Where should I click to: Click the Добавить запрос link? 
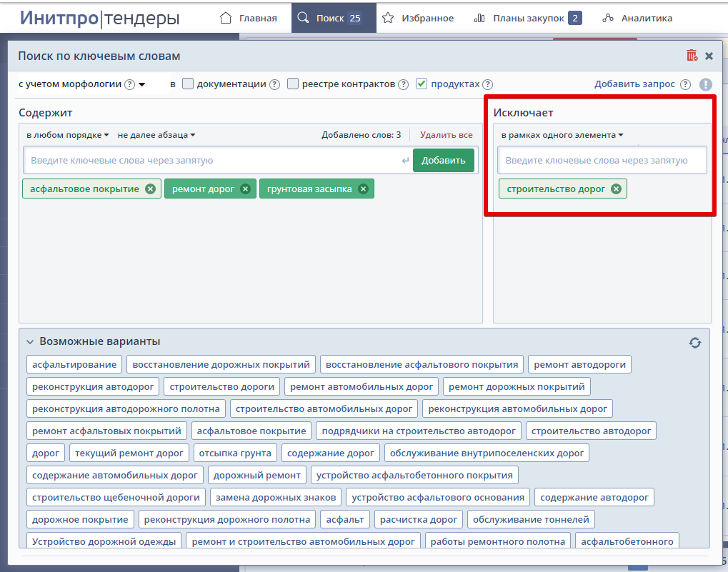(x=634, y=84)
